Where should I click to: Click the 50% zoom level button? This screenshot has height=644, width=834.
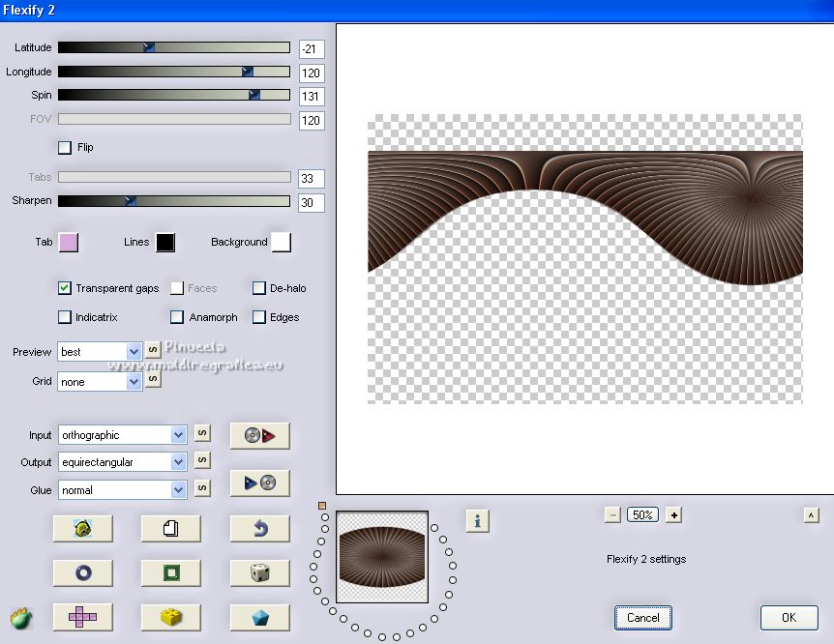pos(642,514)
